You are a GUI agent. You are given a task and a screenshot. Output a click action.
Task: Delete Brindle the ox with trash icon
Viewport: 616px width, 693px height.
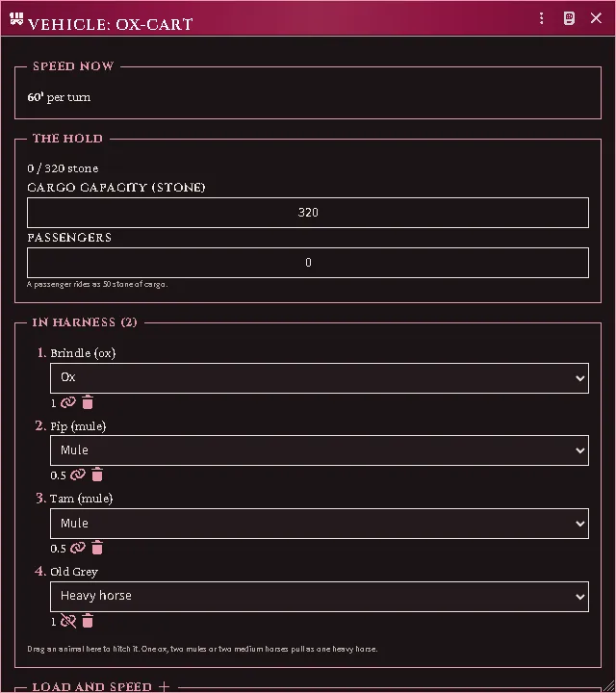pos(88,402)
